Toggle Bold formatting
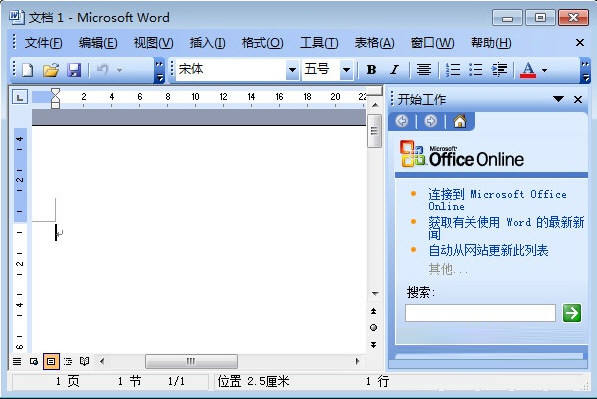The height and width of the screenshot is (399, 597). tap(371, 70)
